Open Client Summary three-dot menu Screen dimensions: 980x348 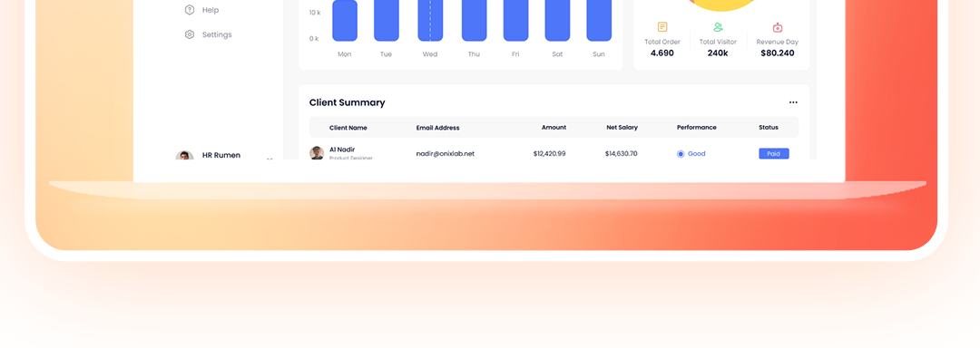point(793,102)
